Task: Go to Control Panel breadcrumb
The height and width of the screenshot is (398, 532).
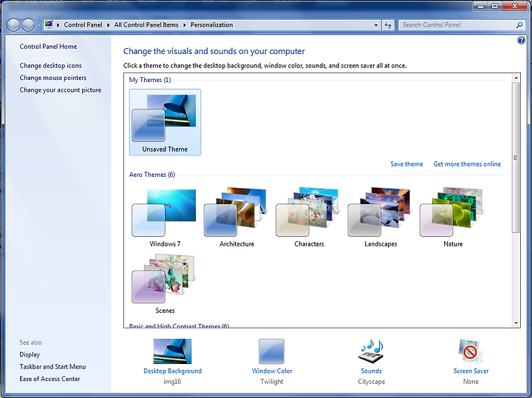Action: coord(83,25)
